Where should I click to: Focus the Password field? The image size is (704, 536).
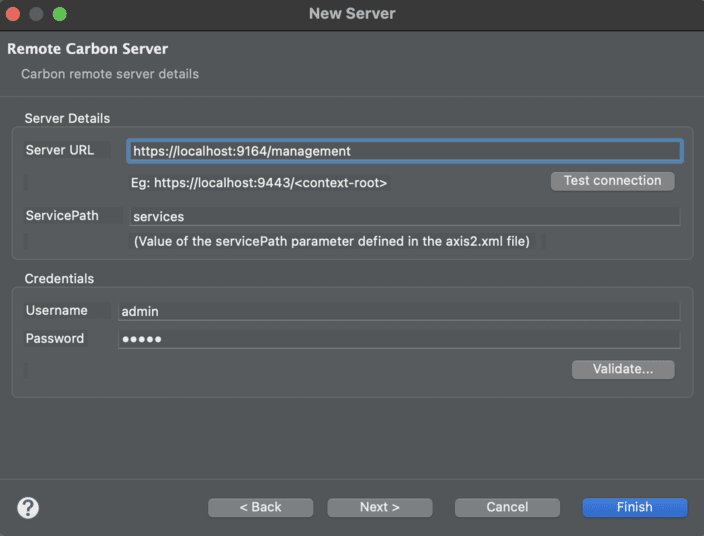399,339
